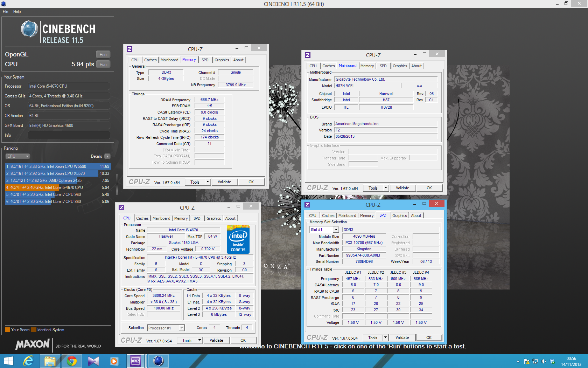Select the Xeon W5590 ranking row
Image resolution: width=588 pixels, height=368 pixels.
58,166
